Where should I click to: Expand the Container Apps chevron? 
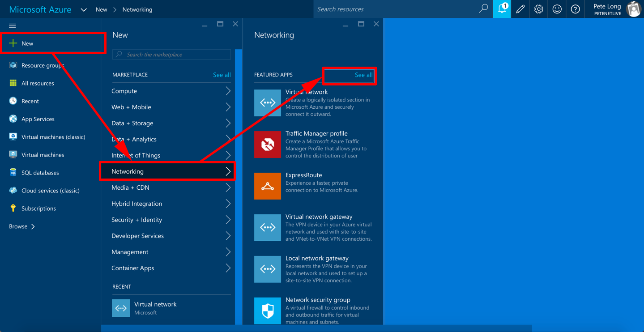228,268
